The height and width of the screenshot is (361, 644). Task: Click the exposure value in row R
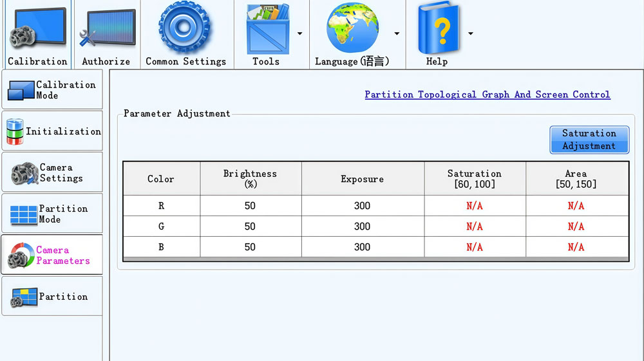[363, 205]
